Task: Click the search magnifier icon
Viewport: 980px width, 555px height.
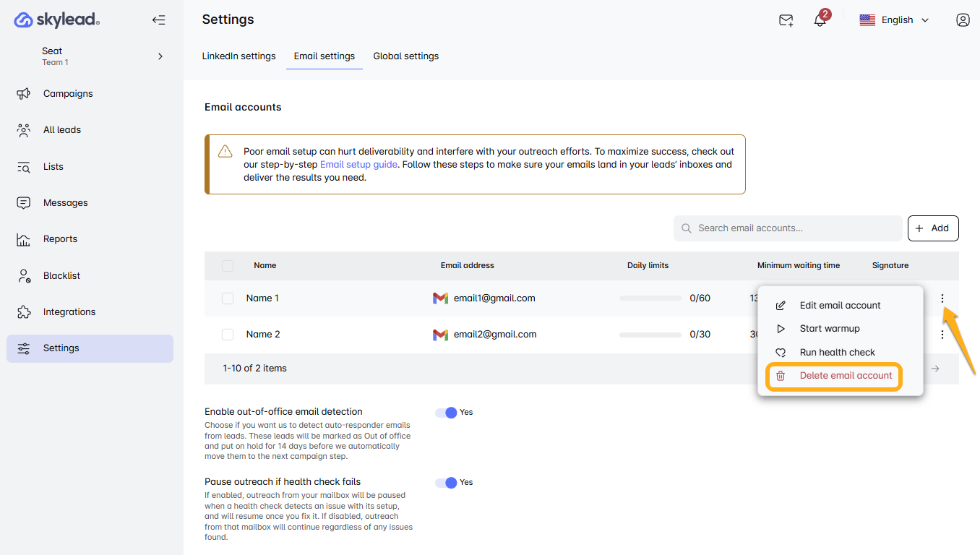Action: pos(687,228)
